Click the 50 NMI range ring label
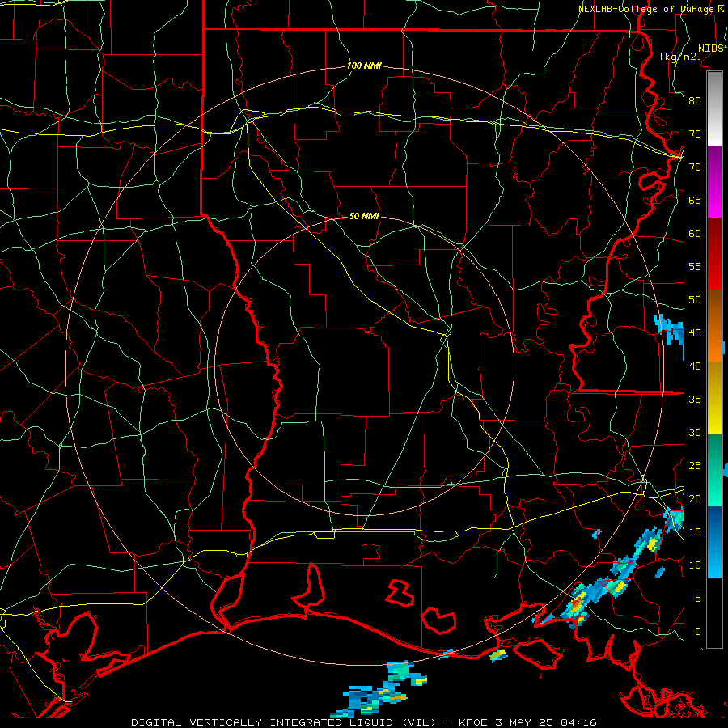 point(364,216)
